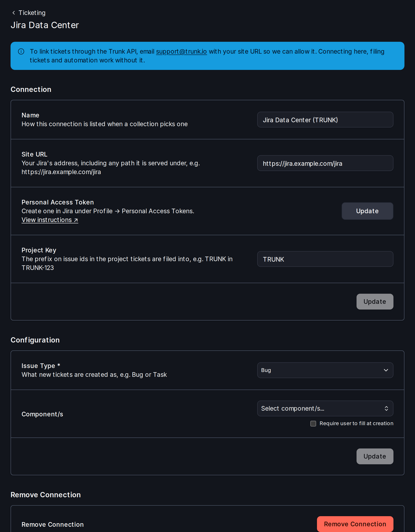The image size is (415, 532).
Task: Click the Component/s label
Action: [42, 414]
